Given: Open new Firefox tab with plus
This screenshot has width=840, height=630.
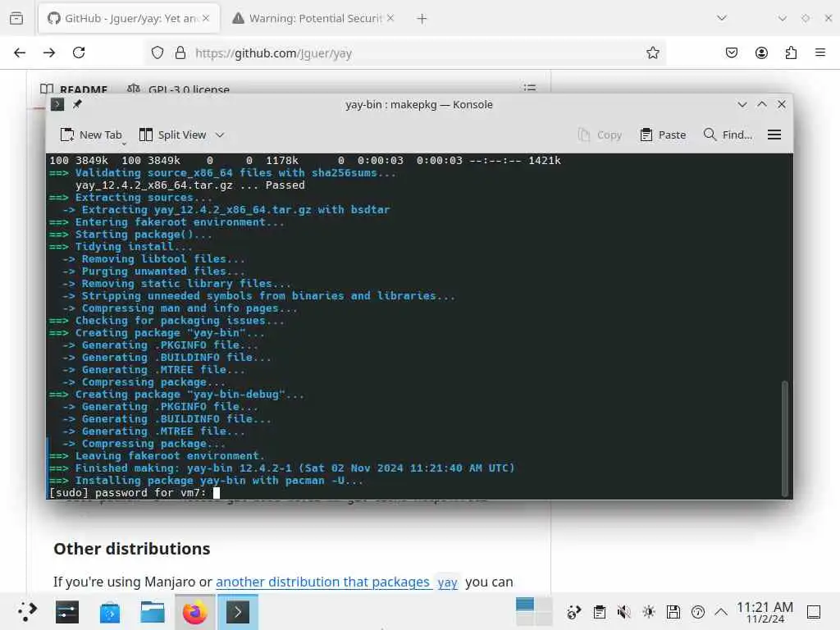Looking at the screenshot, I should pos(422,19).
